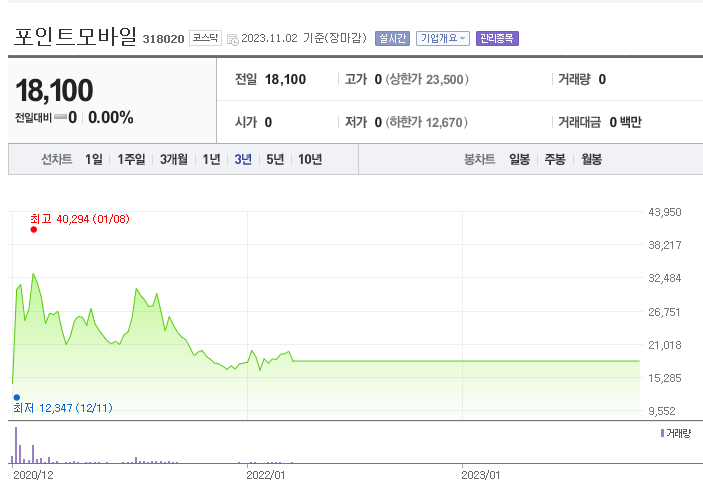The image size is (703, 487).
Task: Select the 3년 line chart tab
Action: click(243, 159)
